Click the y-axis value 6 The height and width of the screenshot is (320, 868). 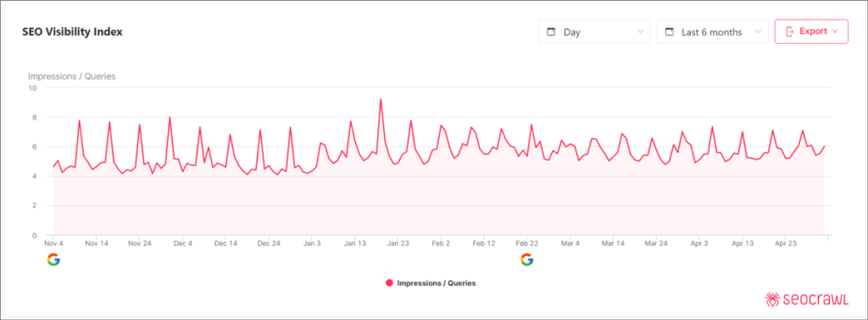pos(34,146)
